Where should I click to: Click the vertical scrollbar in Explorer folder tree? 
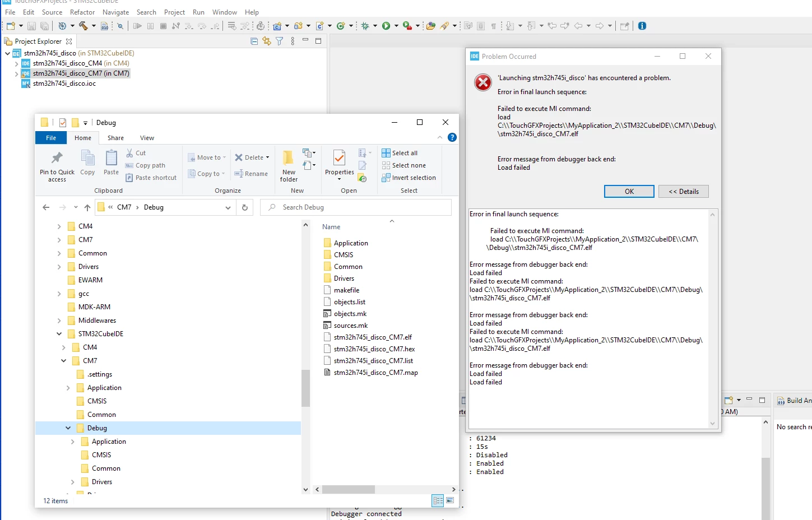305,388
